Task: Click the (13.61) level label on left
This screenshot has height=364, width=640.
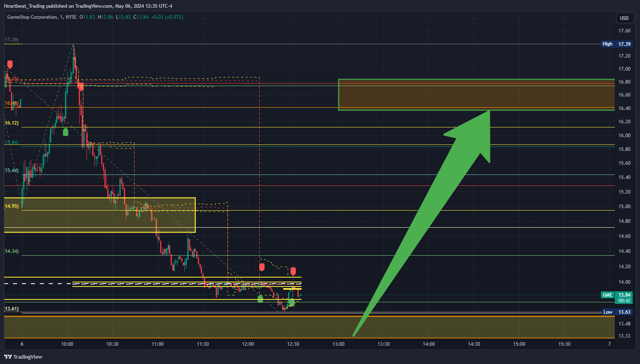Action: point(11,309)
